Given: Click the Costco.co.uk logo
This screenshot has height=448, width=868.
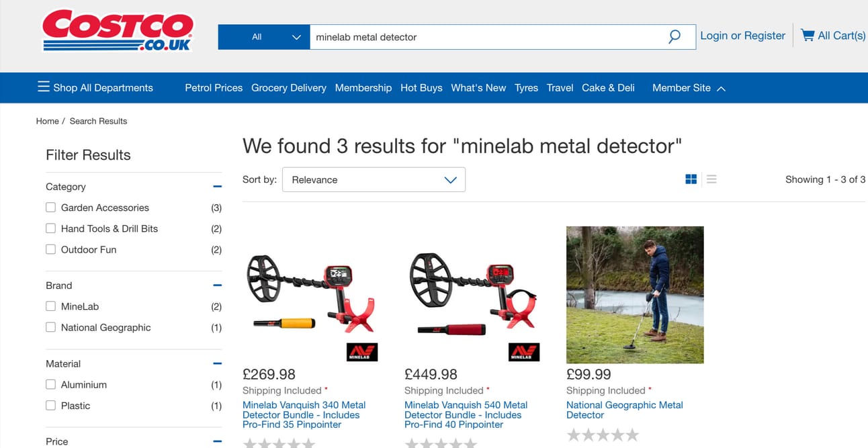Looking at the screenshot, I should click(118, 30).
